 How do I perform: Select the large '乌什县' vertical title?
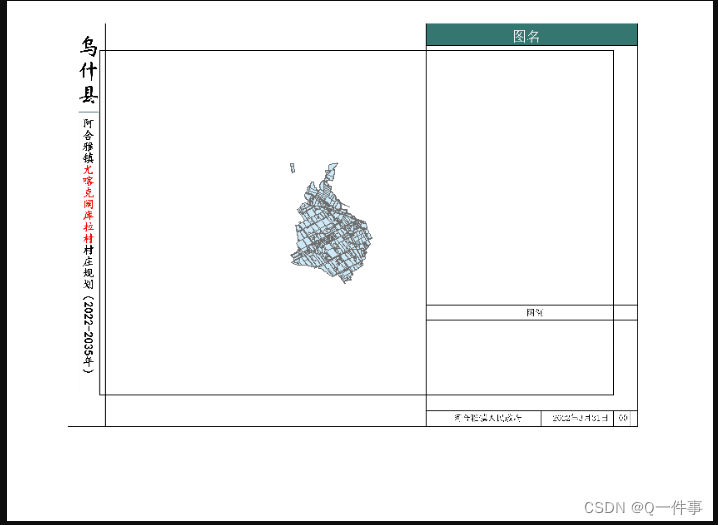point(88,70)
